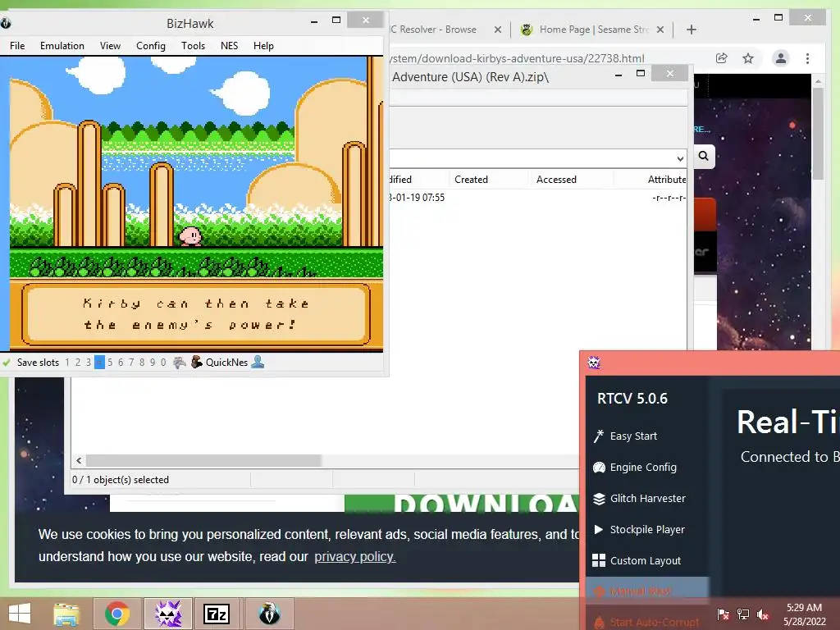The image size is (840, 630).
Task: Click the website search magnifier icon
Action: click(x=703, y=156)
